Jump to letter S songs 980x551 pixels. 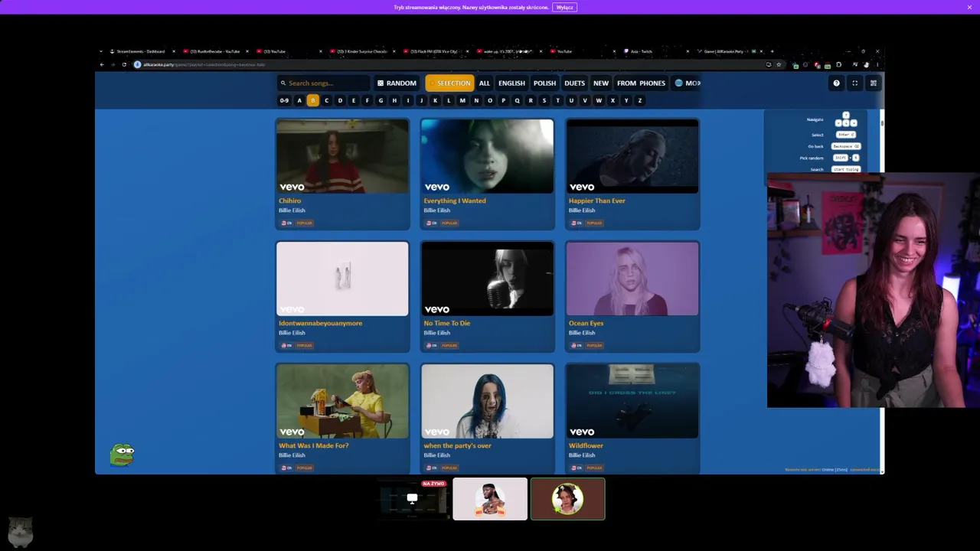[x=544, y=100]
